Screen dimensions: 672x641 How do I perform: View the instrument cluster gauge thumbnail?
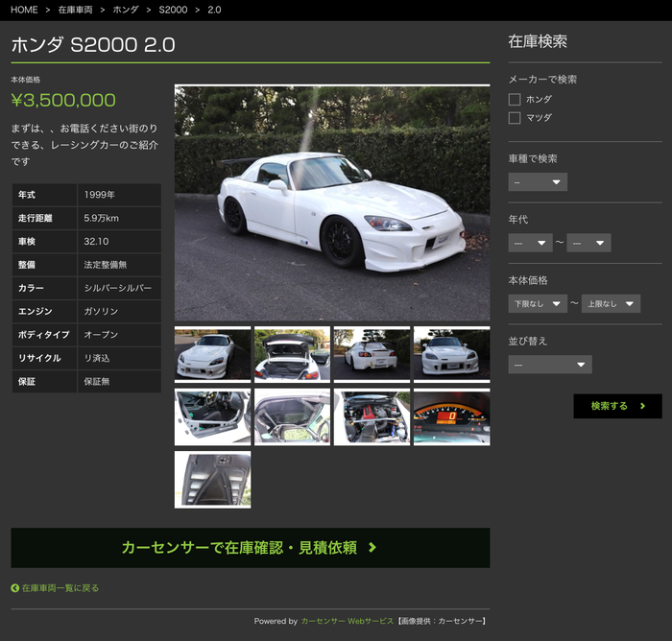tap(451, 417)
